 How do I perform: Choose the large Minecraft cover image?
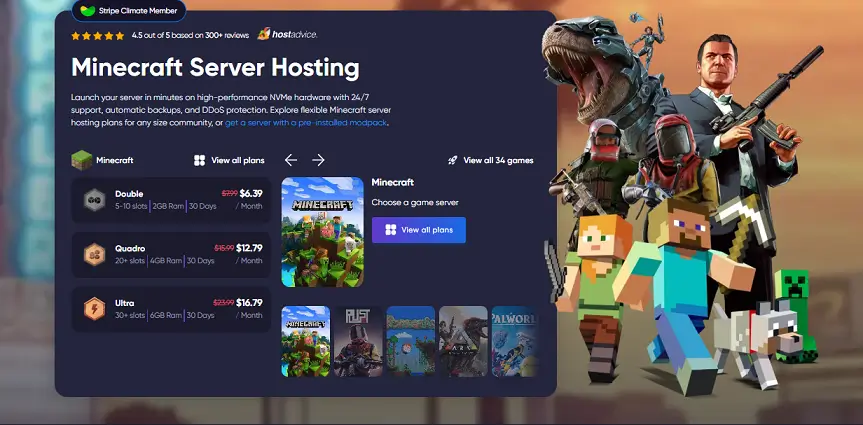click(322, 233)
